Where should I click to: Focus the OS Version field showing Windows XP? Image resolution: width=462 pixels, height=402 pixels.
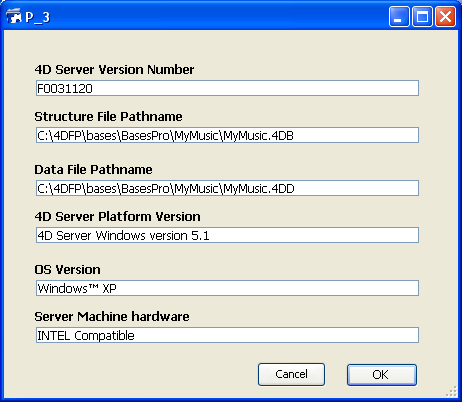(x=227, y=288)
